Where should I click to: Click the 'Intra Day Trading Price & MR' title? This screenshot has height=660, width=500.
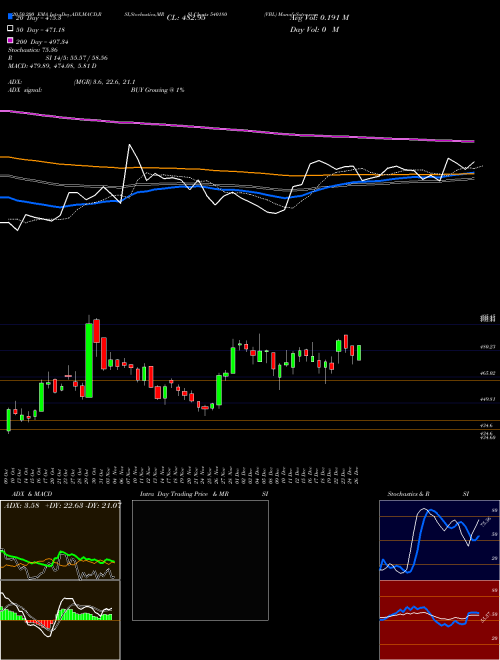tap(184, 494)
